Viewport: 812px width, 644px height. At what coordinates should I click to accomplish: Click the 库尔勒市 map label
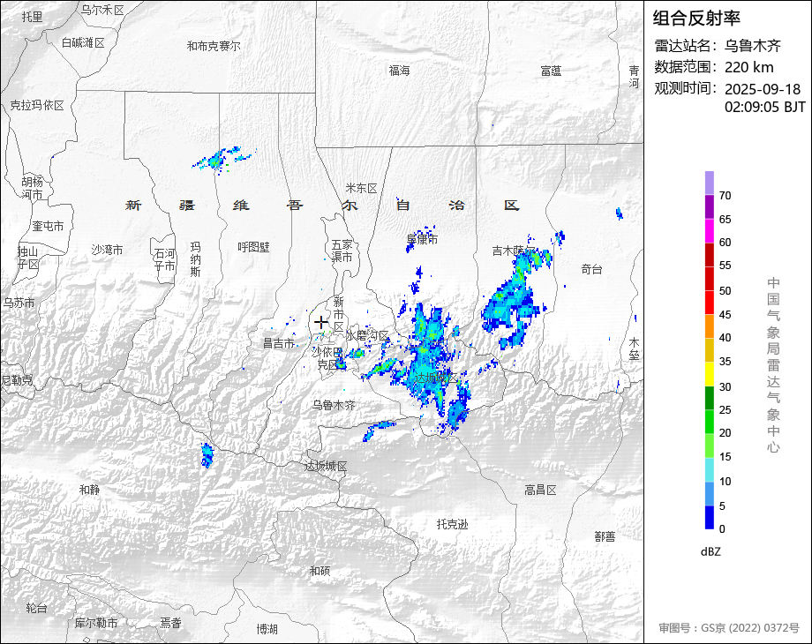[x=96, y=624]
